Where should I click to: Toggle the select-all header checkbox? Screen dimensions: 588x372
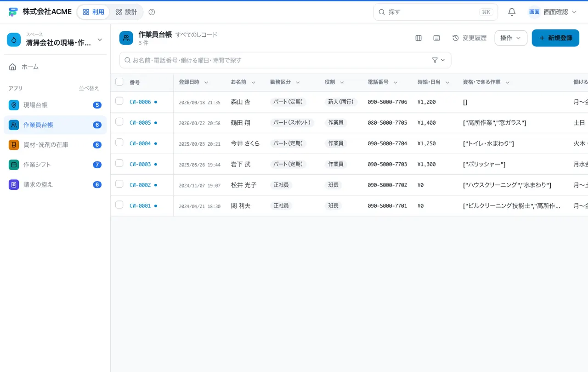pos(119,82)
